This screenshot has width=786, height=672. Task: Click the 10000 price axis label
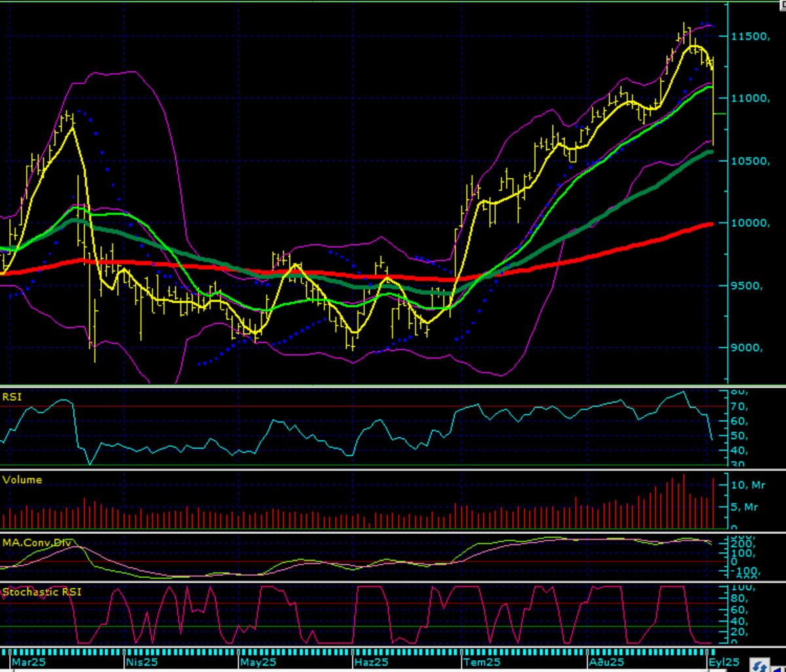click(x=751, y=223)
